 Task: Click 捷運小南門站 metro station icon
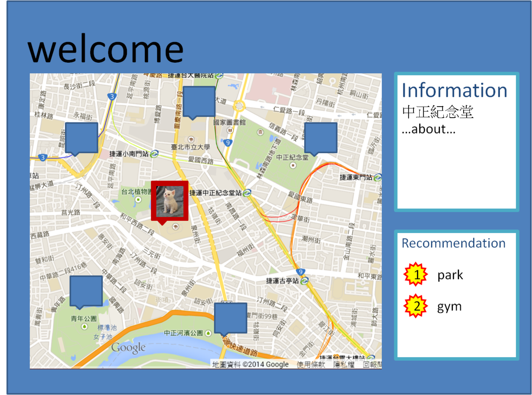pyautogui.click(x=154, y=154)
